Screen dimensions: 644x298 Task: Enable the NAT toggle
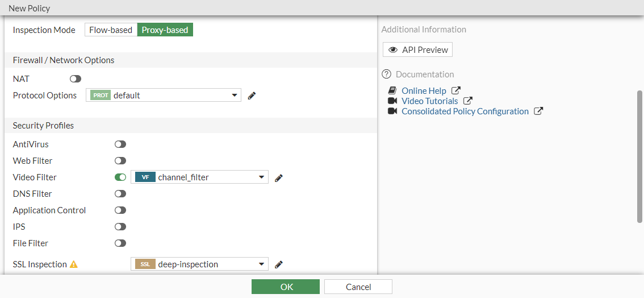76,79
